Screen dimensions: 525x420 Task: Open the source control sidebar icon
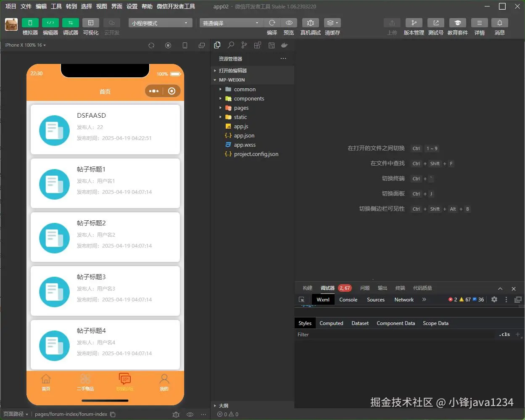(244, 45)
